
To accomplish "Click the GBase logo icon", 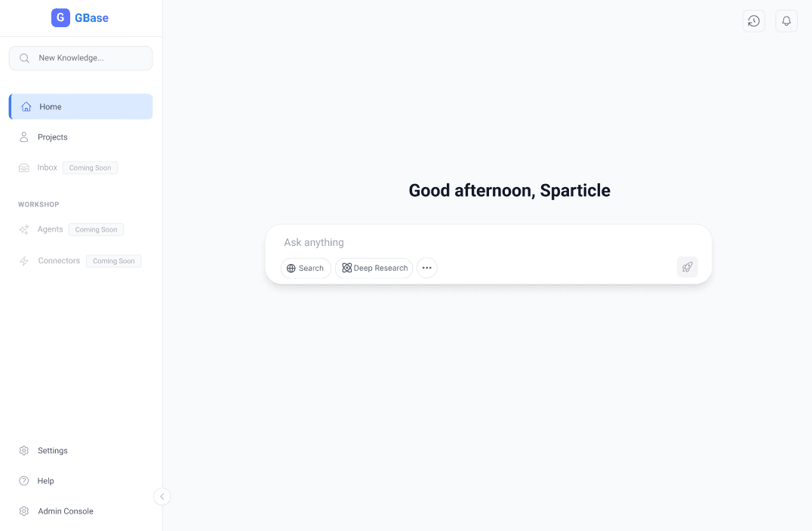I will pos(60,17).
